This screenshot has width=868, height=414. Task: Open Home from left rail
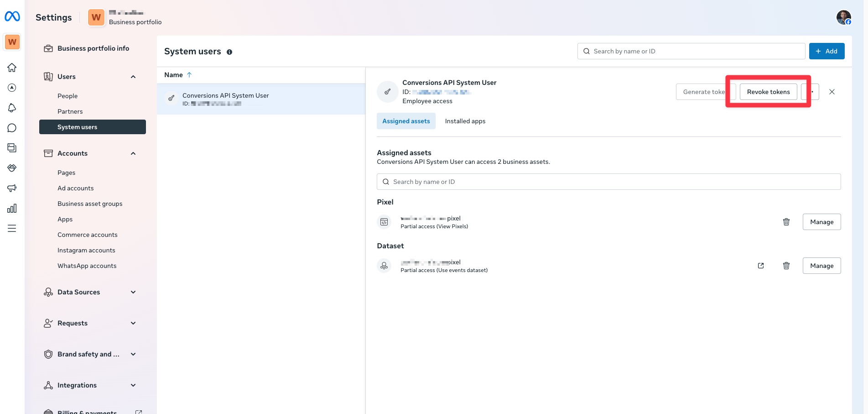tap(12, 68)
